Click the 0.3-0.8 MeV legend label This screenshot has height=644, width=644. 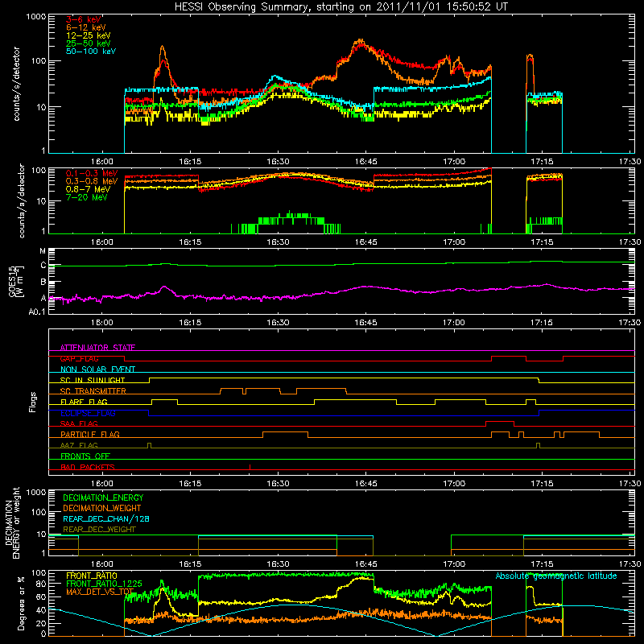[x=92, y=181]
